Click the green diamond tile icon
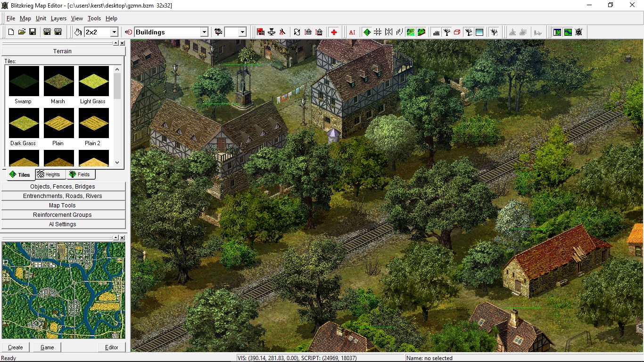This screenshot has height=362, width=644. click(x=367, y=32)
